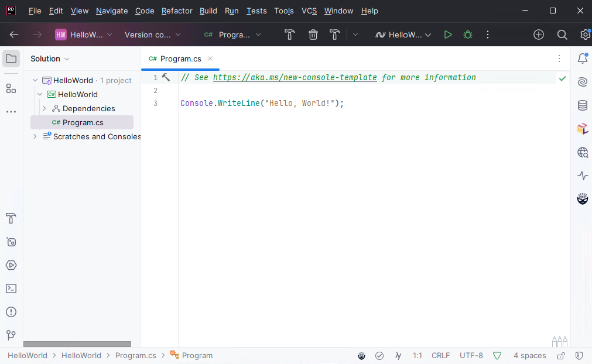592x364 pixels.
Task: Open the build actions dropdown chevron
Action: click(355, 35)
